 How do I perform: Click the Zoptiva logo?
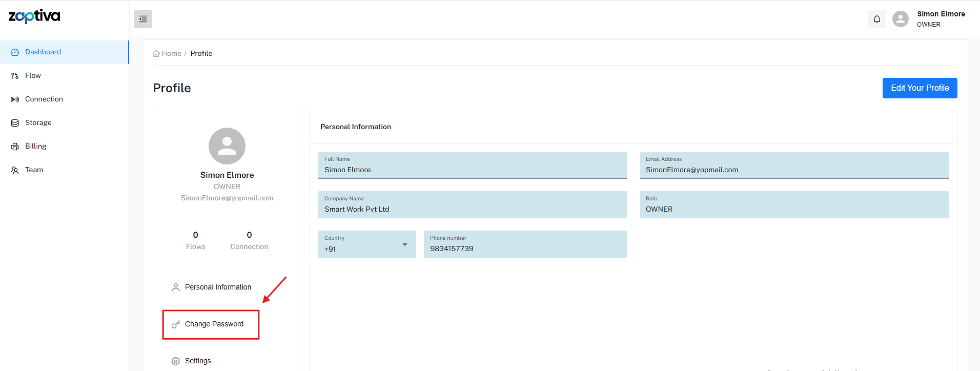click(x=34, y=16)
